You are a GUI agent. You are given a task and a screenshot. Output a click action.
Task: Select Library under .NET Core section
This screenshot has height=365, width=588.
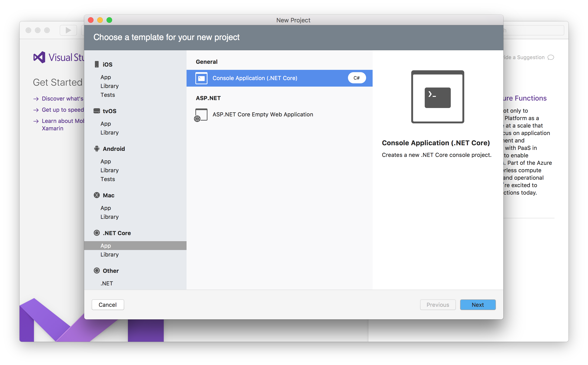pos(110,254)
